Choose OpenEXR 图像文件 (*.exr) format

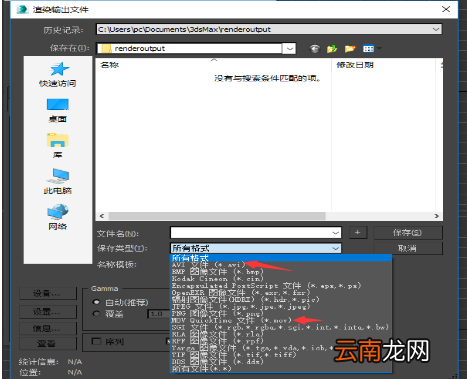281,293
